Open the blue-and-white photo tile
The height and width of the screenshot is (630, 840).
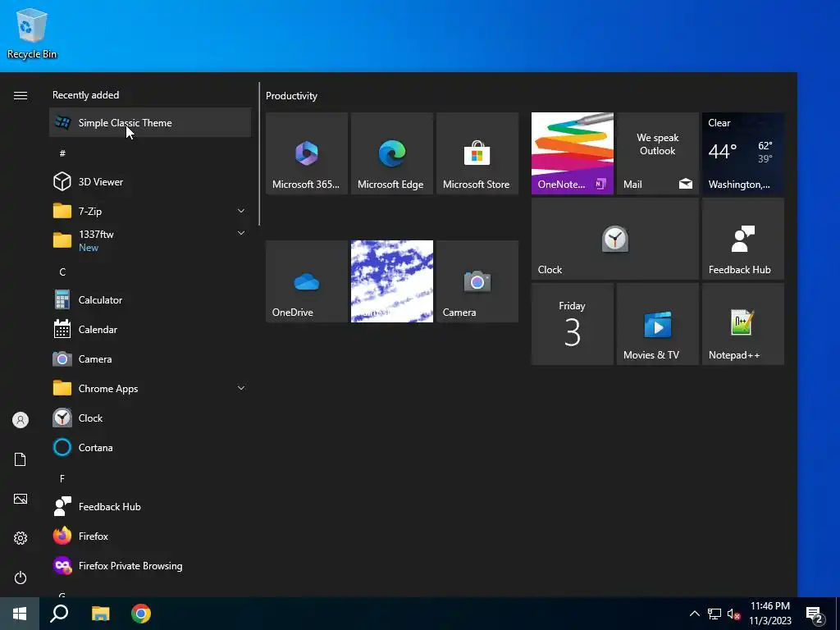click(391, 281)
